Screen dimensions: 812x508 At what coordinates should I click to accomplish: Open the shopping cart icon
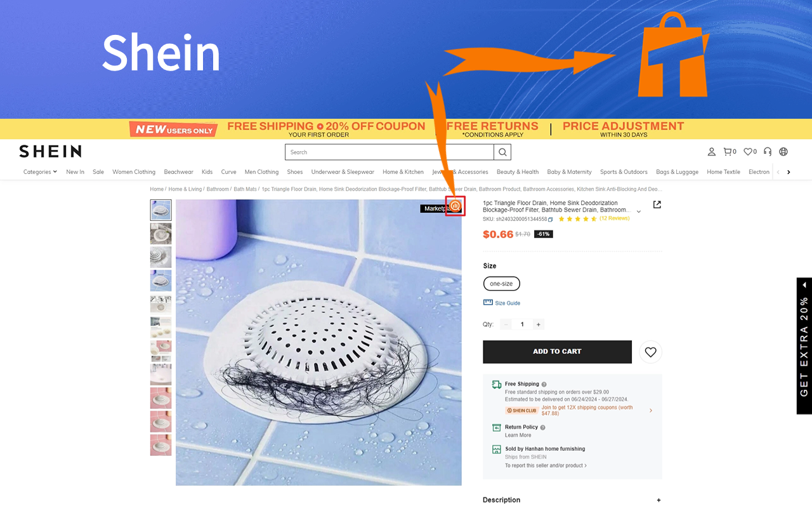730,152
